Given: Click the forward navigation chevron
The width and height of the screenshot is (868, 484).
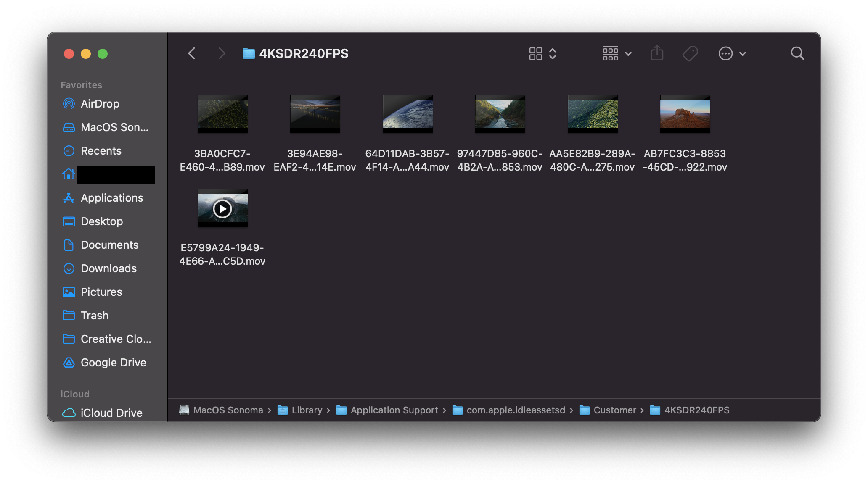Looking at the screenshot, I should [222, 54].
